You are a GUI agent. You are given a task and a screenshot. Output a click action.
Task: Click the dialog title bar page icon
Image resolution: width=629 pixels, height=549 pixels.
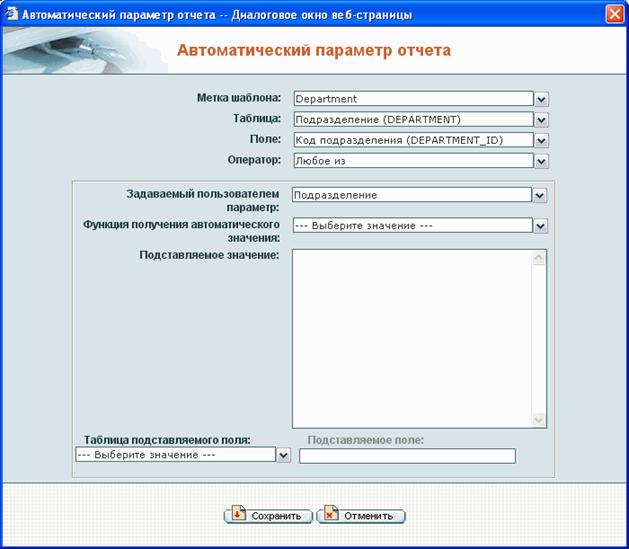[11, 14]
